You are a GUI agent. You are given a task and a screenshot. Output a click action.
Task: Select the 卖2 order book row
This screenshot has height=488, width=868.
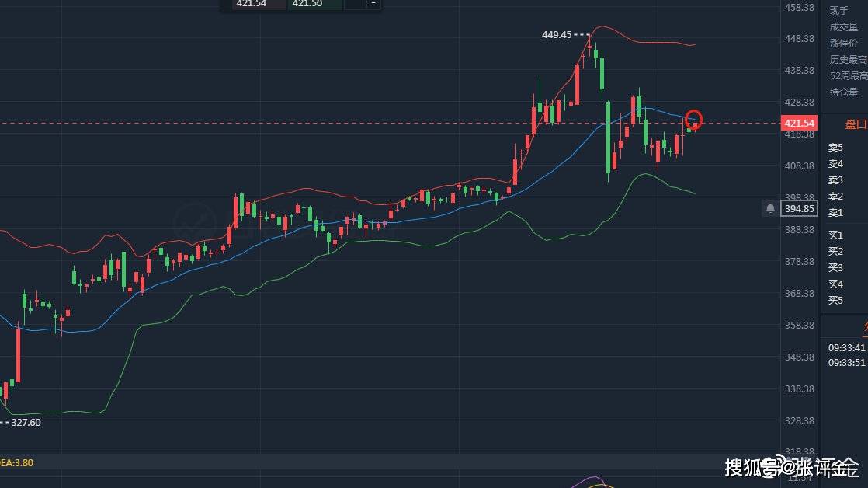pos(836,197)
